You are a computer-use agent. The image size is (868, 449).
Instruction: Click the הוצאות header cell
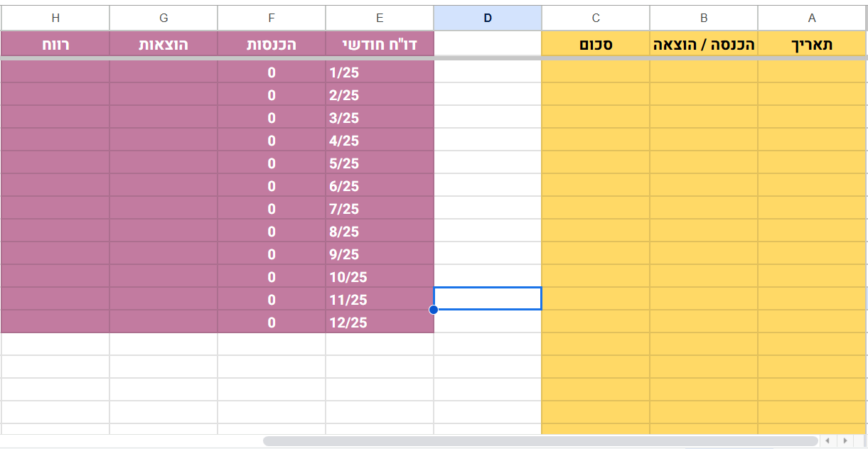coord(164,45)
